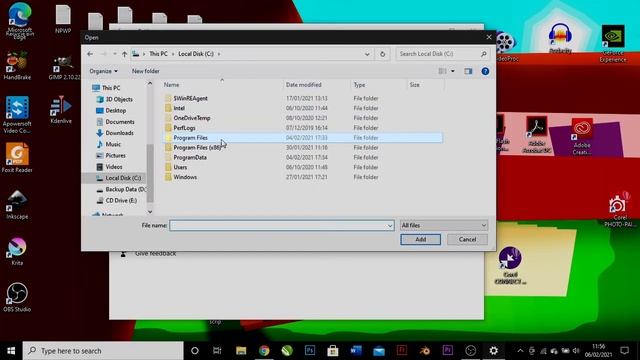Viewport: 640px width, 360px height.
Task: Open Photoshop from the taskbar
Action: click(x=310, y=351)
